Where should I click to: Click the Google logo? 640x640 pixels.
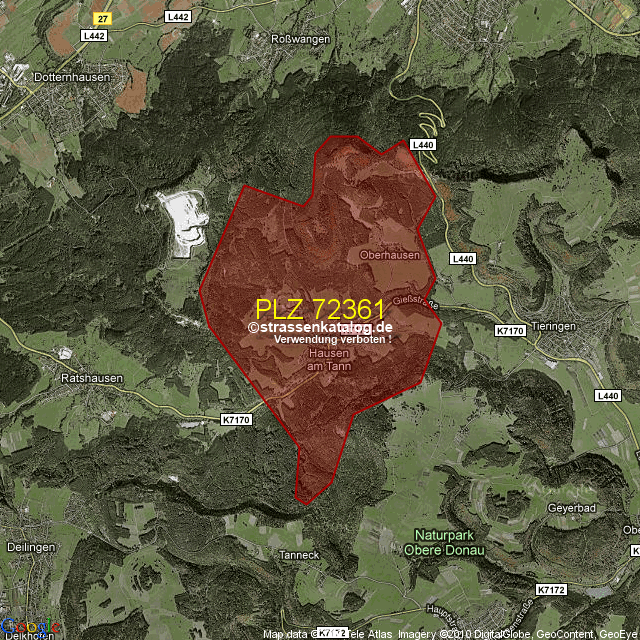click(27, 625)
